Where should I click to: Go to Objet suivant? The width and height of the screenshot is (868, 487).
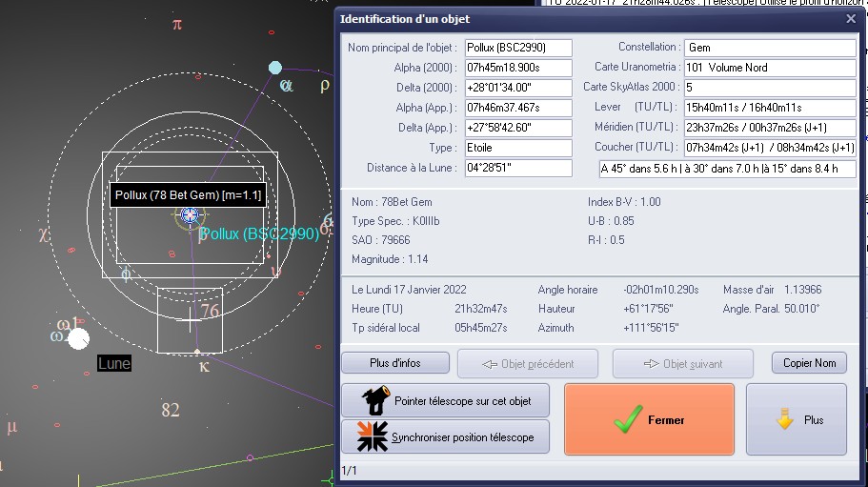click(x=682, y=363)
